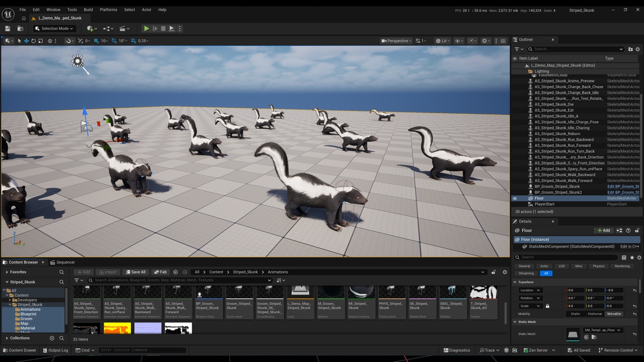The image size is (644, 362).
Task: Open the viewport Show flags eye dropdown
Action: [459, 41]
